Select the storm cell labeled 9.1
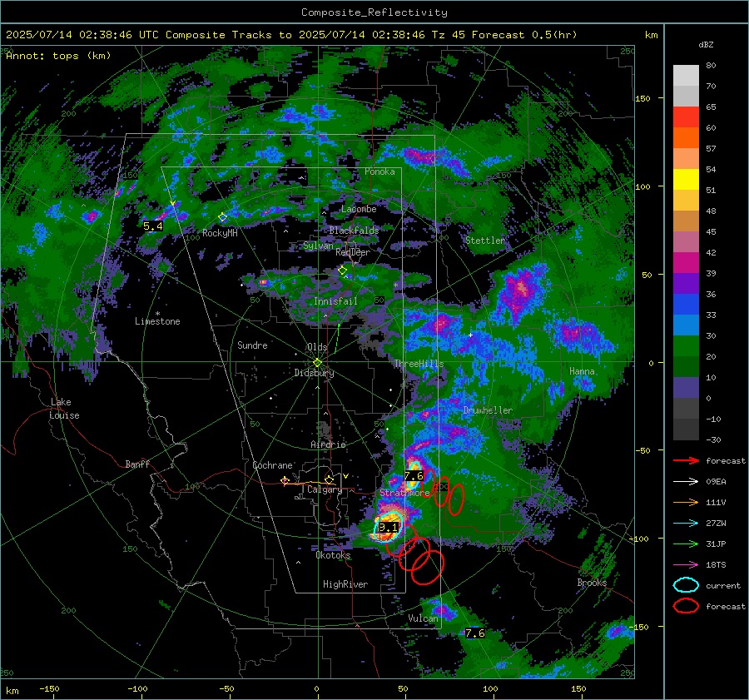This screenshot has width=749, height=700. (388, 528)
